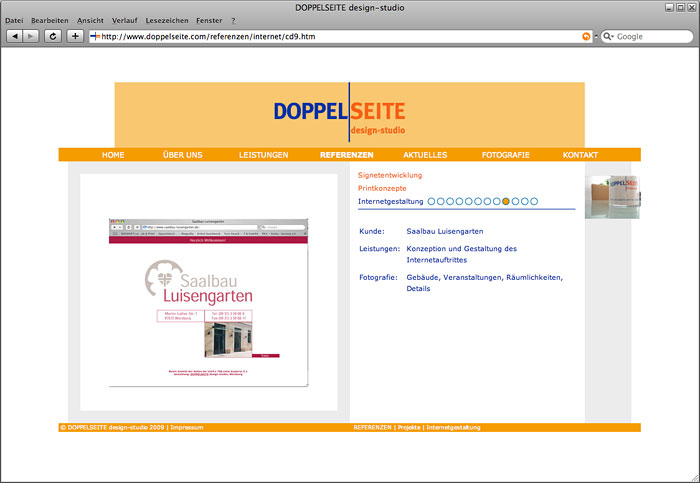The width and height of the screenshot is (700, 483).
Task: Click the browser back arrow button
Action: [15, 36]
